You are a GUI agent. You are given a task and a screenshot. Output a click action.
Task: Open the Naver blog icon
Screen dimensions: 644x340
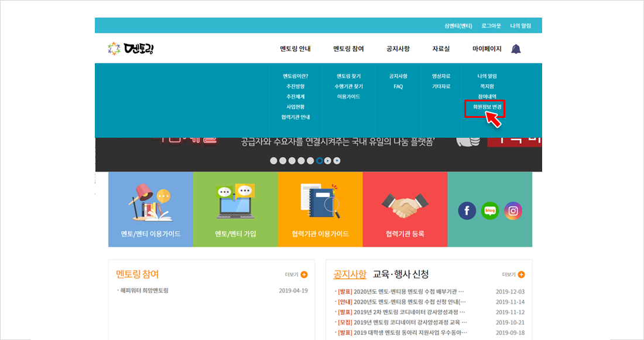tap(490, 210)
